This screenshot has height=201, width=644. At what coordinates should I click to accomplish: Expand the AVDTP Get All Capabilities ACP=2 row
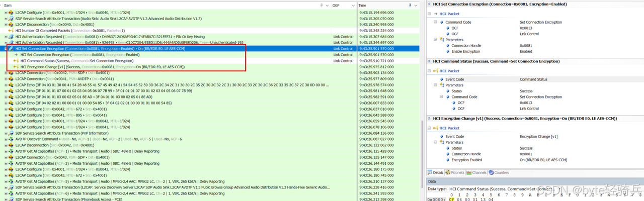click(6, 163)
